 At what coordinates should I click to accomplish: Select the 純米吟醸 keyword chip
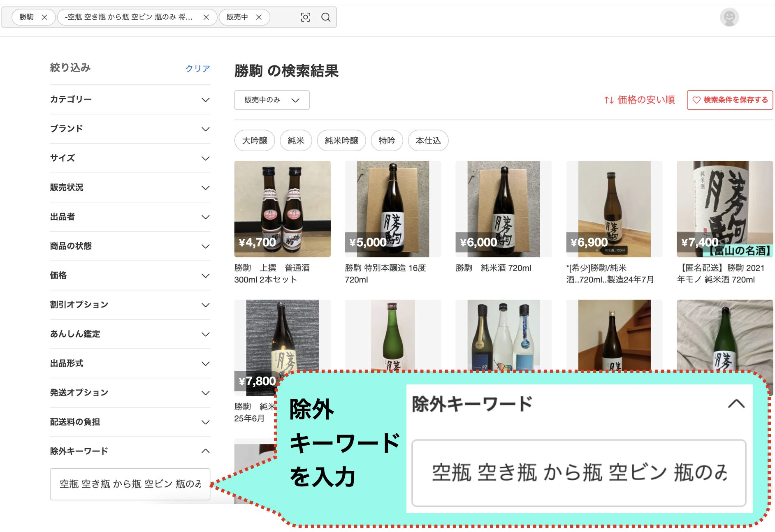click(x=341, y=141)
